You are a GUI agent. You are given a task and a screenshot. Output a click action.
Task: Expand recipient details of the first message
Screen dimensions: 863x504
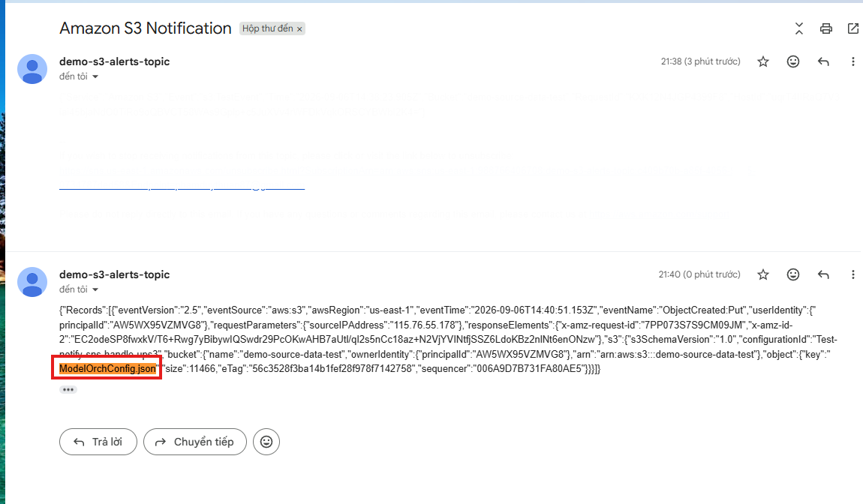(x=95, y=76)
